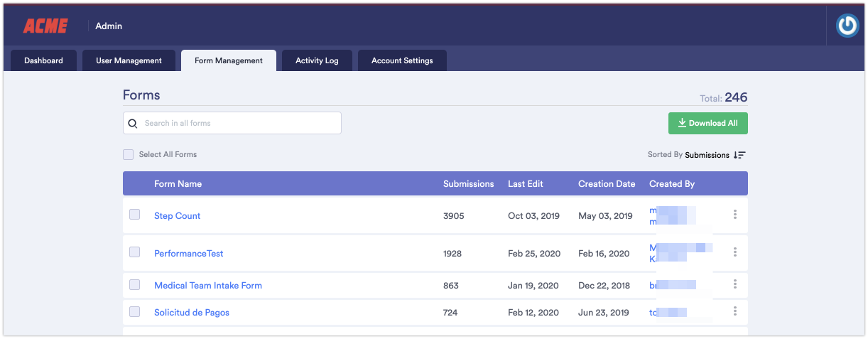Image resolution: width=868 pixels, height=339 pixels.
Task: Open the Sorted By Submissions dropdown
Action: coord(706,155)
